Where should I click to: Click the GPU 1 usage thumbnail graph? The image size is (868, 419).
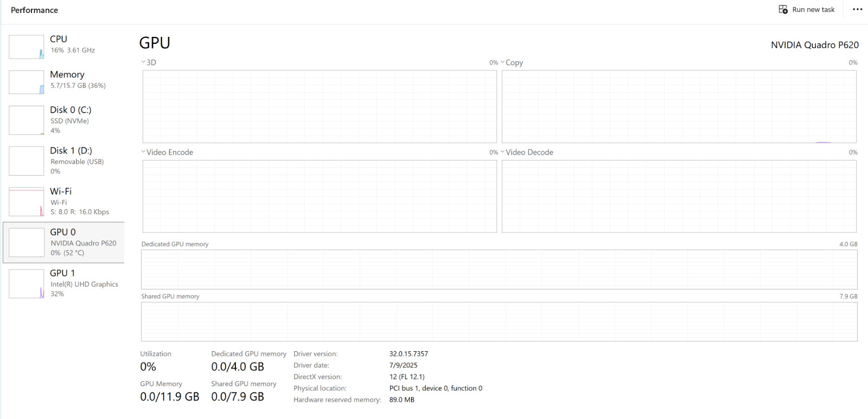click(27, 283)
